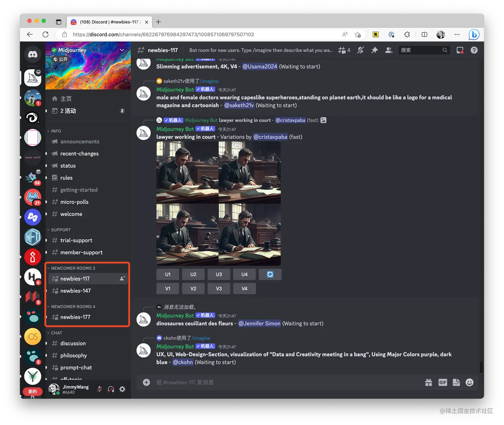
Task: Toggle headphone deafen in user panel
Action: 111,389
